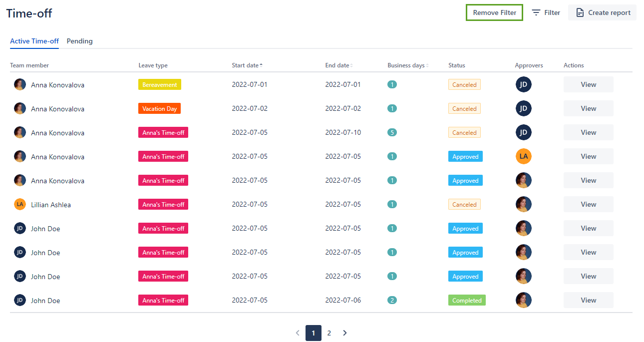Click the Create report document icon

[580, 12]
